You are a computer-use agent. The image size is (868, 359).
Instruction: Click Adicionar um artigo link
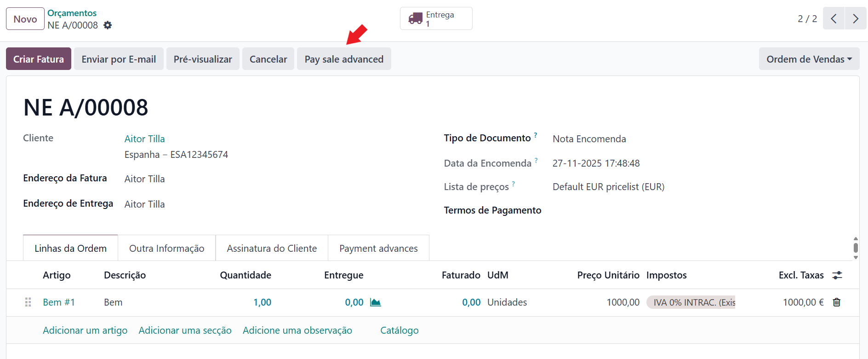(x=85, y=330)
